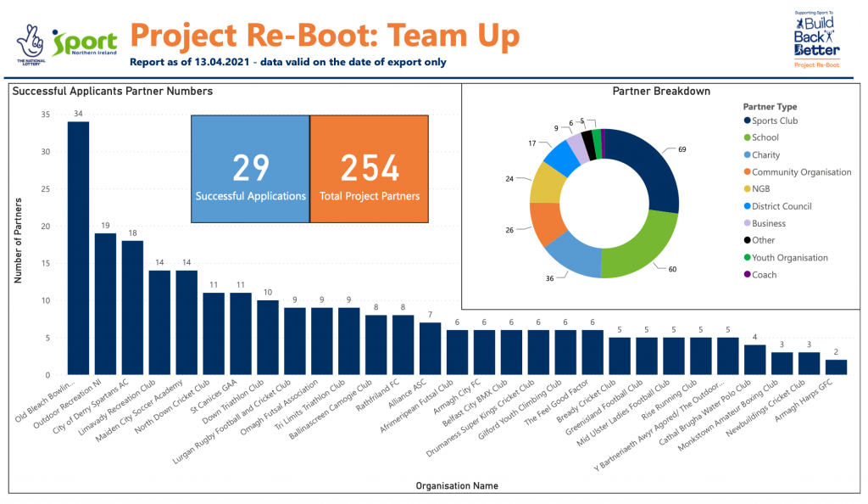Click the Maiden City Soccer Academy bar
The image size is (868, 504).
point(186,323)
